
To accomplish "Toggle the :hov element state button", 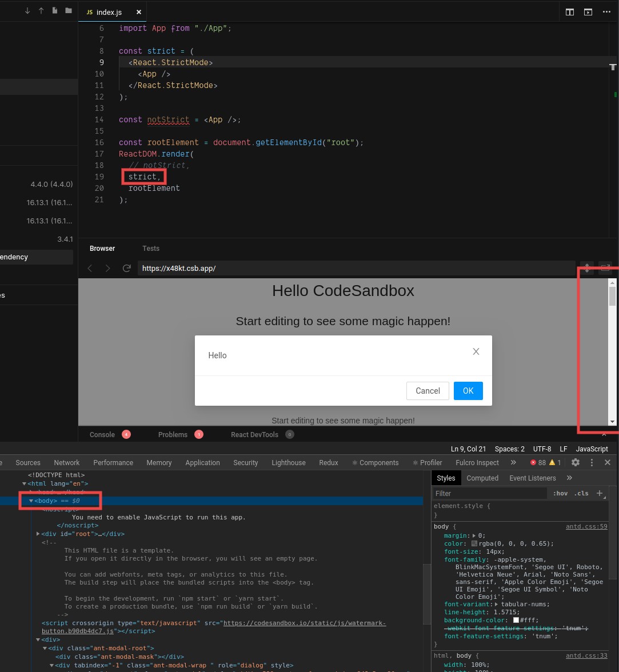I will point(560,494).
